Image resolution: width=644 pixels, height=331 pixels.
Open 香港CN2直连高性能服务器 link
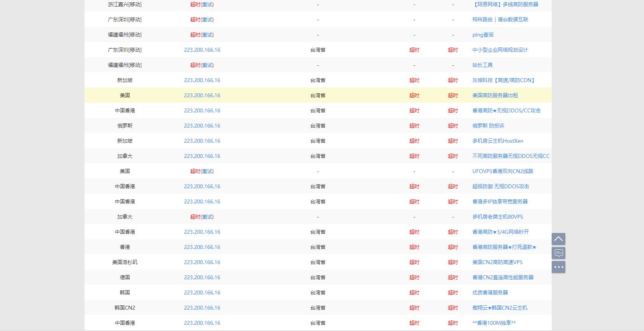tap(503, 277)
